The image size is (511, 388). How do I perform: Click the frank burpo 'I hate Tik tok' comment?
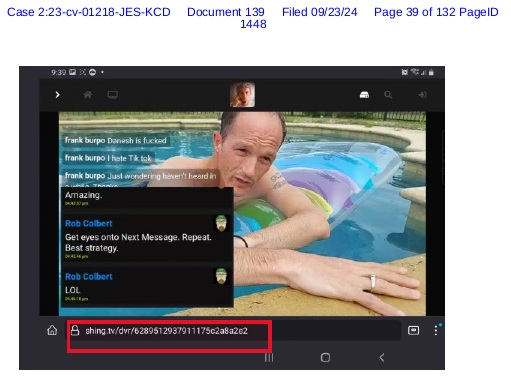[108, 158]
